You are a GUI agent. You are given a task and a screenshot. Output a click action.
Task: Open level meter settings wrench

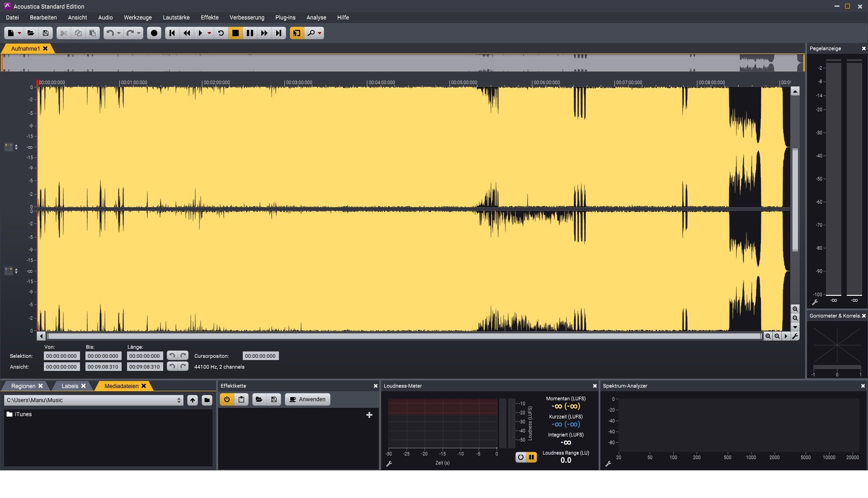point(815,302)
